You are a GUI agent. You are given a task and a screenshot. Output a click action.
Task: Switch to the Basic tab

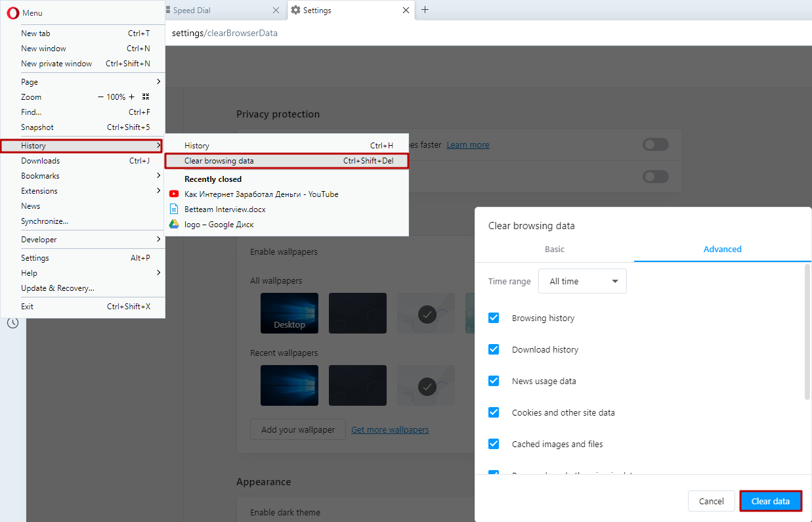click(x=555, y=250)
